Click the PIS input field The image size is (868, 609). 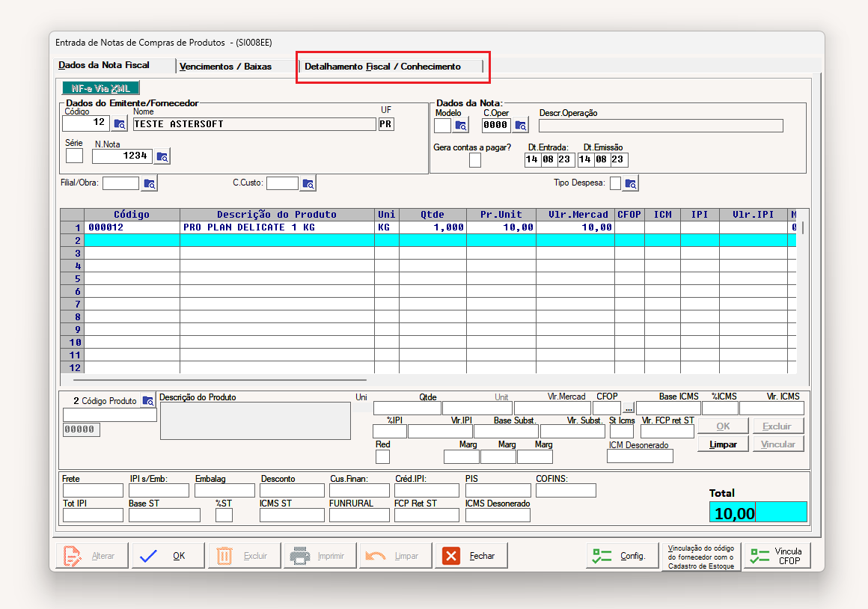point(498,491)
